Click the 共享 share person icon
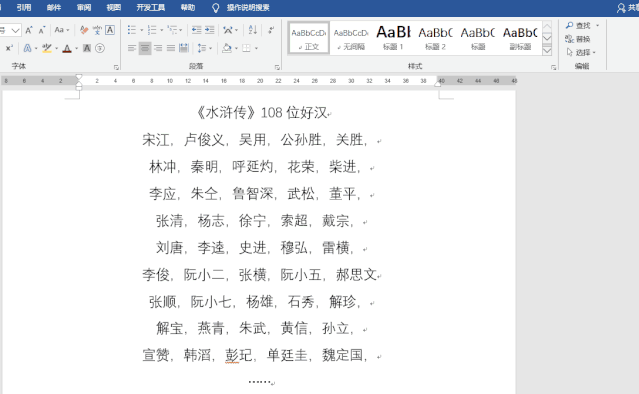Screen dimensions: 639x394 point(621,8)
